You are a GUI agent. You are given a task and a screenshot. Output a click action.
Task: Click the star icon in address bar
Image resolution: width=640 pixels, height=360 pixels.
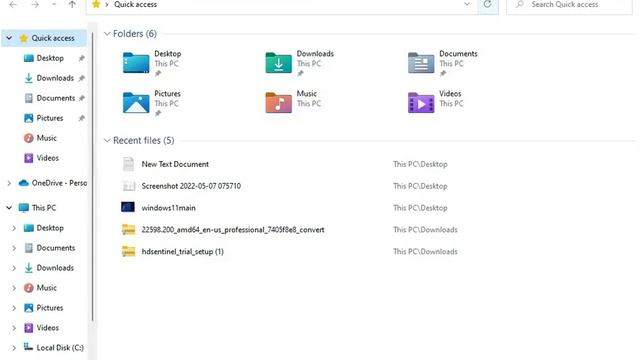tap(96, 4)
